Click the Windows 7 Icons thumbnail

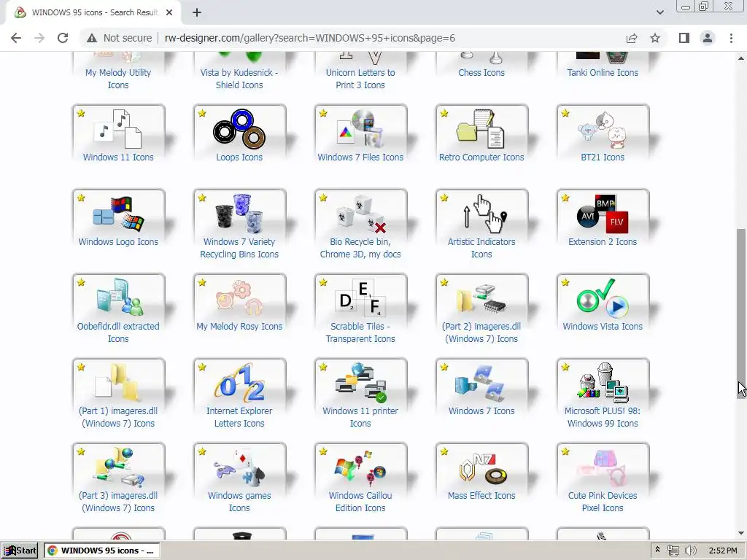tap(481, 382)
